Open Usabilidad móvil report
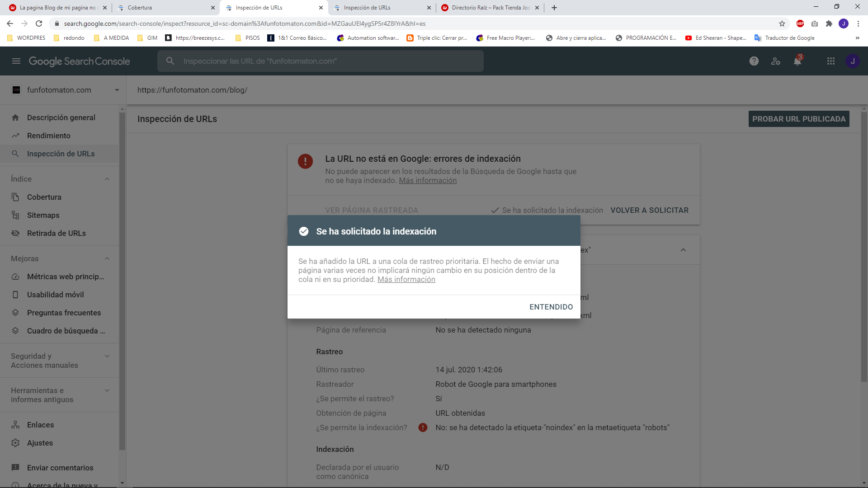868x488 pixels. point(60,295)
